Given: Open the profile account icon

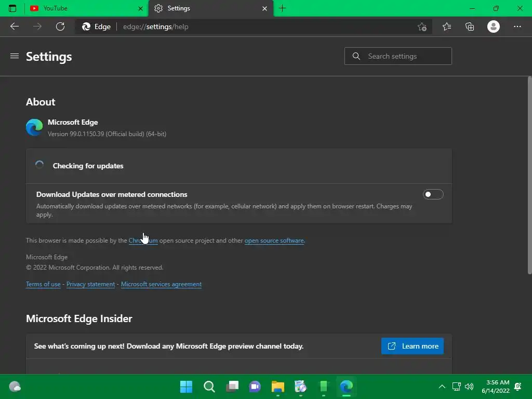Looking at the screenshot, I should click(494, 26).
